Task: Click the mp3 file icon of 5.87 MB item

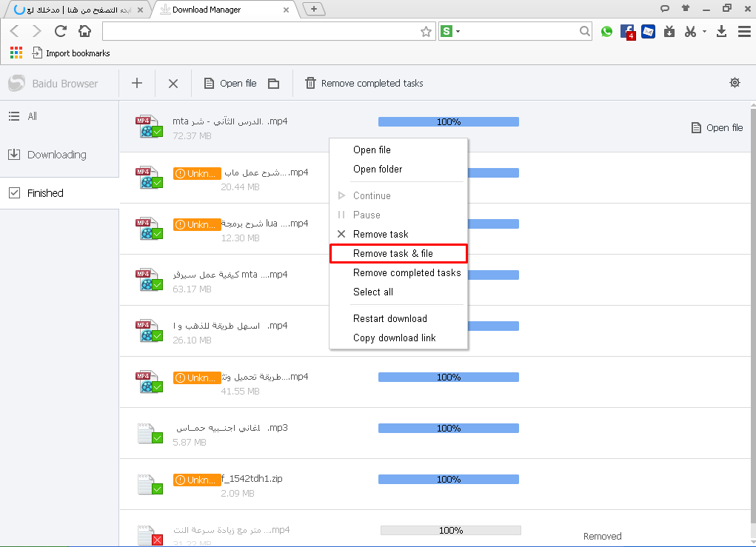Action: point(150,433)
